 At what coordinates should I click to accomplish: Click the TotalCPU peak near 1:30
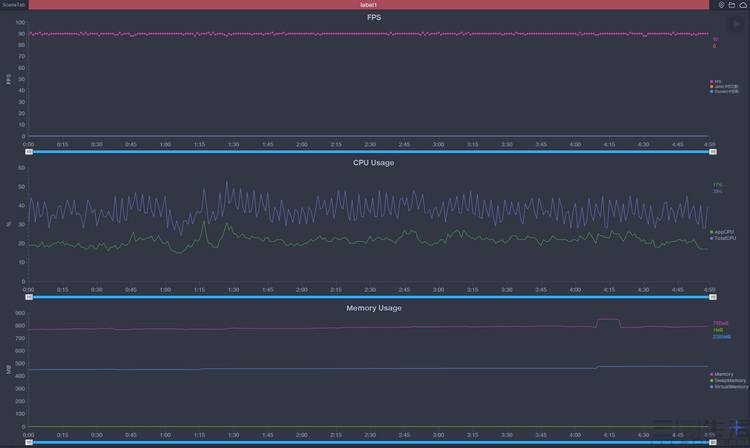coord(228,182)
